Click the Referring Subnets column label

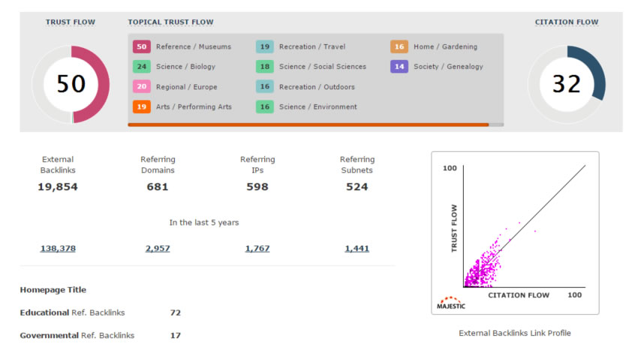(x=357, y=164)
